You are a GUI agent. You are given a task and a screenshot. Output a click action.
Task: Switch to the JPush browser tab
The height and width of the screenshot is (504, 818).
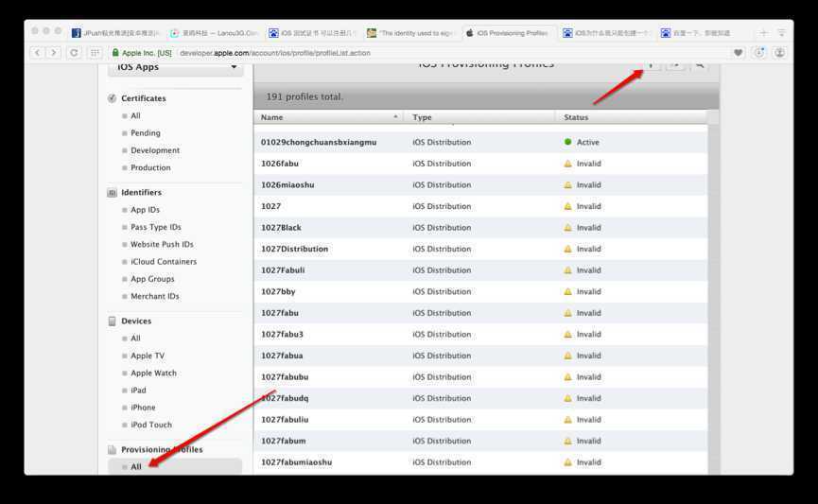point(115,33)
